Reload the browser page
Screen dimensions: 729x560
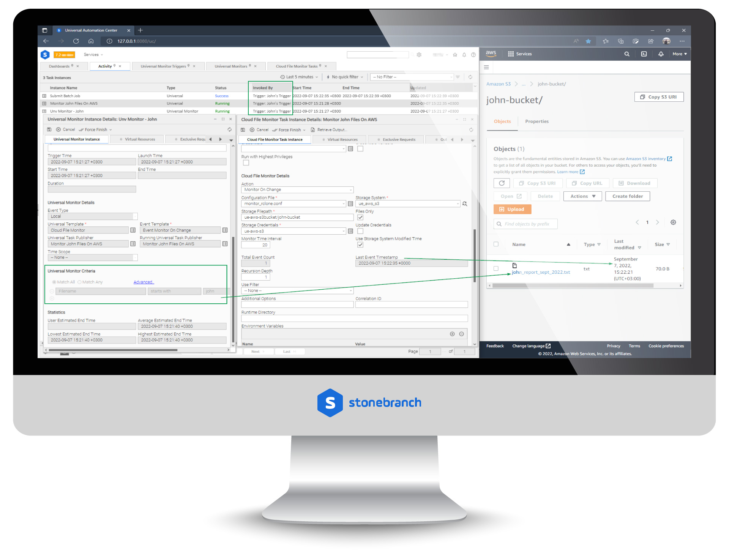(76, 41)
